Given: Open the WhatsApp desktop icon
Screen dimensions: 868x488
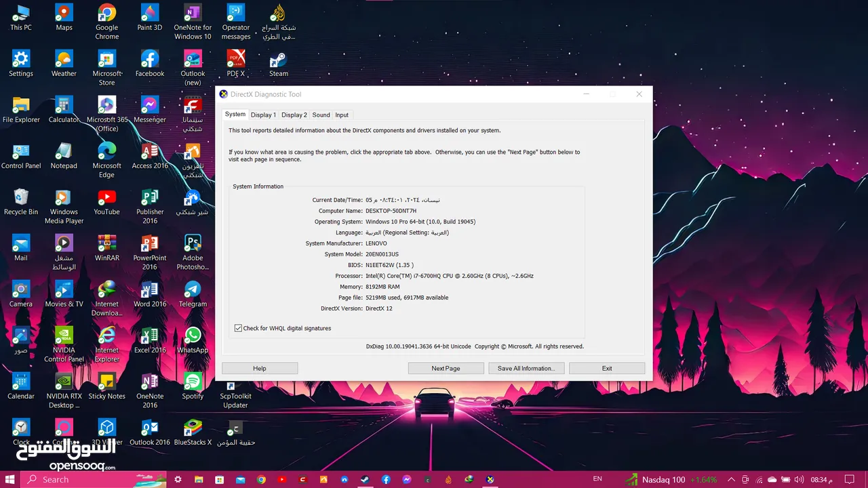Looking at the screenshot, I should pyautogui.click(x=193, y=340).
